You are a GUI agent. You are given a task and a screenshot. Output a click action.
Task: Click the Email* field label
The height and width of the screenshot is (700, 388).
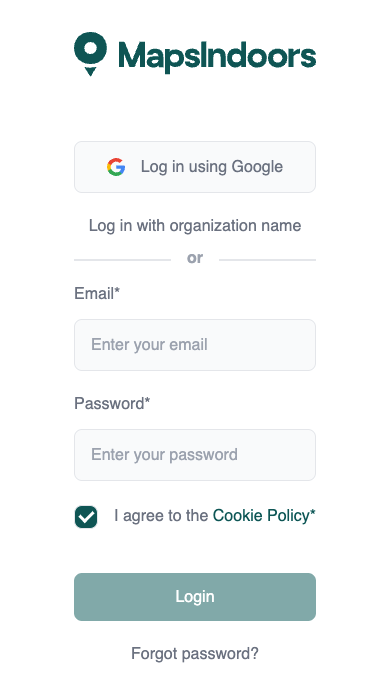97,294
